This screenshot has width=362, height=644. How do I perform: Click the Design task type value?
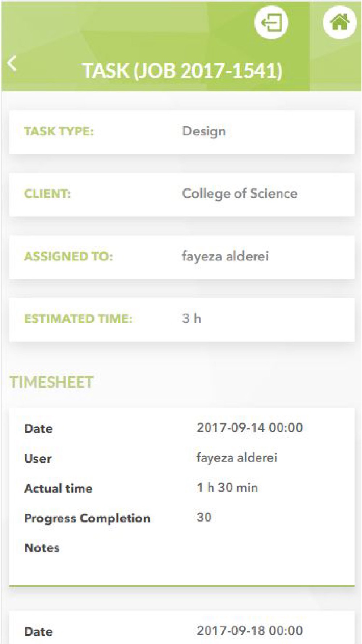click(204, 131)
